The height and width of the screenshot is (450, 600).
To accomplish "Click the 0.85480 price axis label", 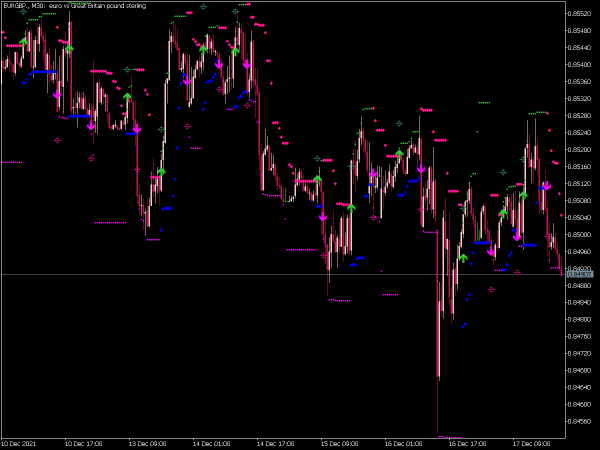I will click(579, 31).
